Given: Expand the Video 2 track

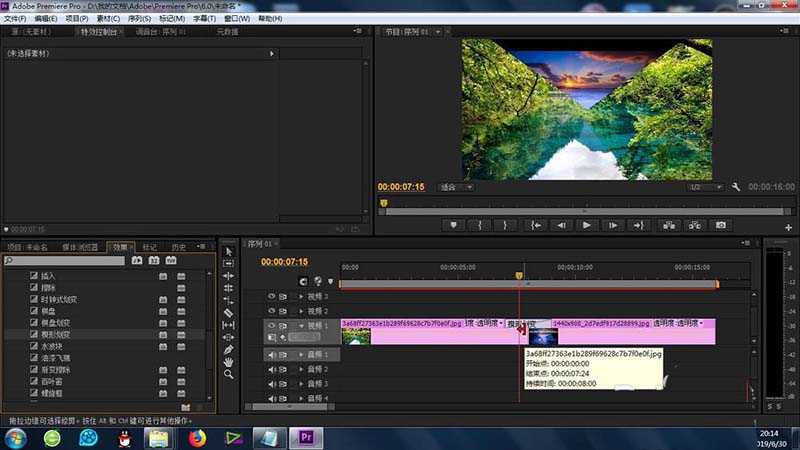Looking at the screenshot, I should pyautogui.click(x=301, y=311).
